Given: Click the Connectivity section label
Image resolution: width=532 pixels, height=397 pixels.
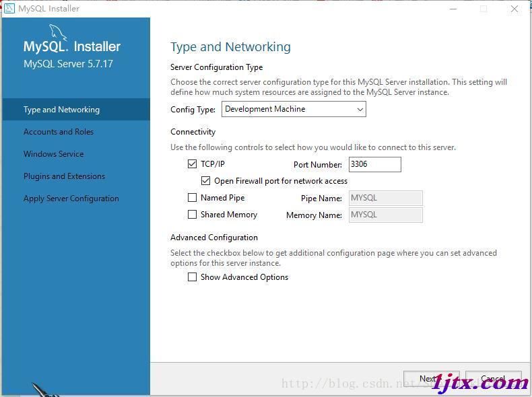Looking at the screenshot, I should tap(193, 131).
